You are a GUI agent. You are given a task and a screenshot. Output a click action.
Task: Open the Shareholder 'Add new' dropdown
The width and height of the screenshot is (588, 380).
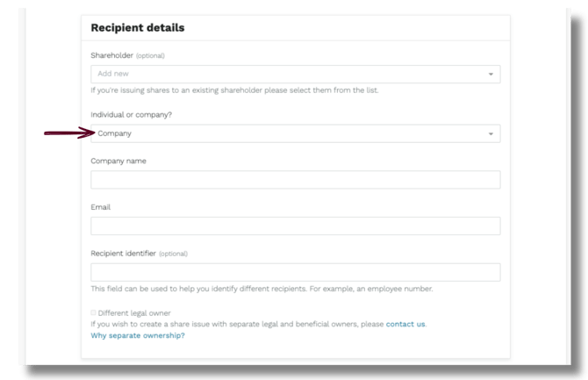[290, 74]
